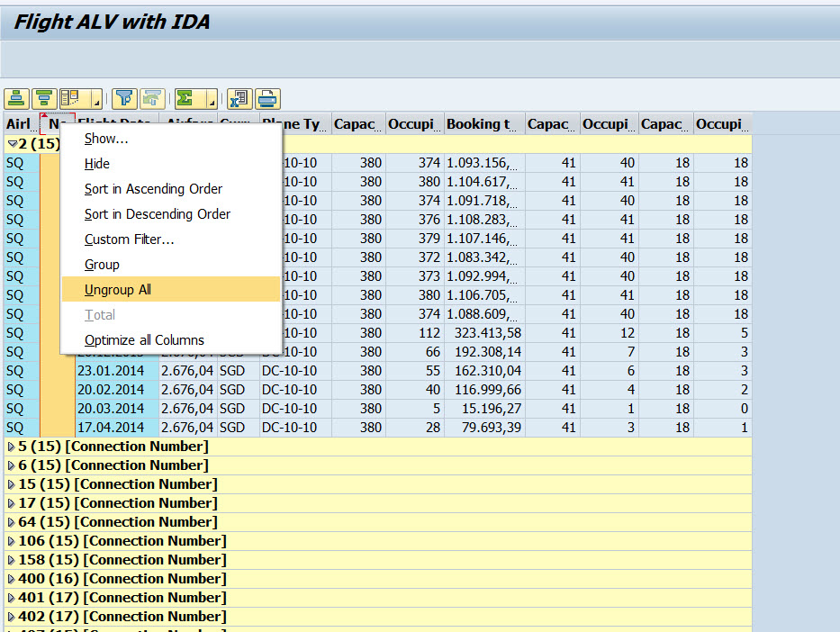Export data via the Excel icon
Image resolution: width=840 pixels, height=632 pixels.
click(x=239, y=99)
